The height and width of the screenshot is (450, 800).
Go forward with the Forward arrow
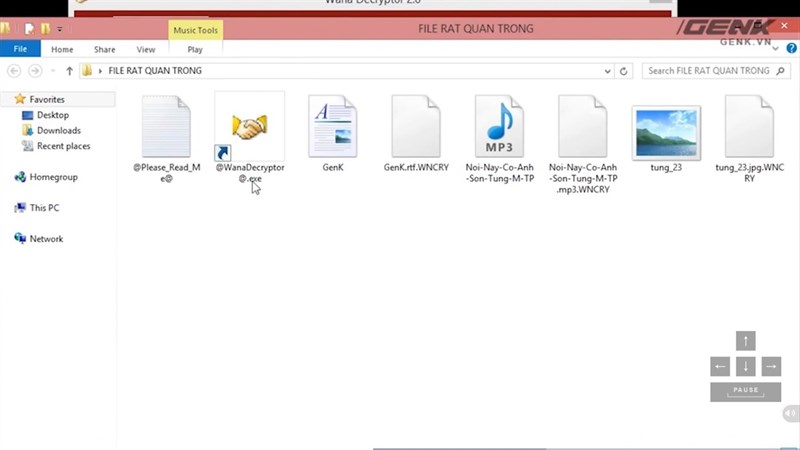(35, 71)
